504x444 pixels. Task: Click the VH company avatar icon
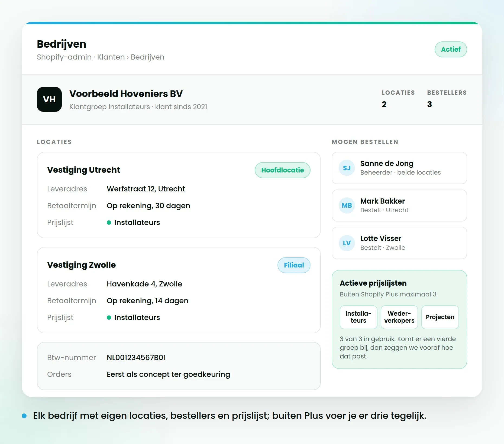[x=49, y=99]
